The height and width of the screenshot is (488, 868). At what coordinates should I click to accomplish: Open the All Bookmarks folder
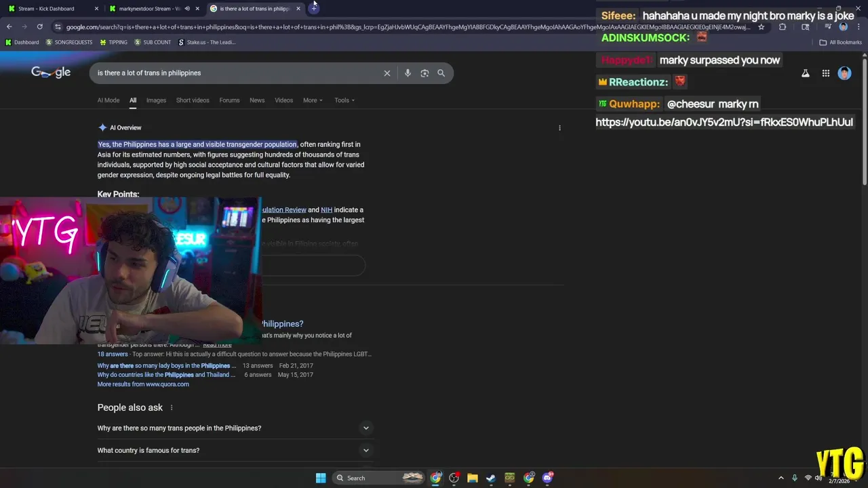coord(841,42)
